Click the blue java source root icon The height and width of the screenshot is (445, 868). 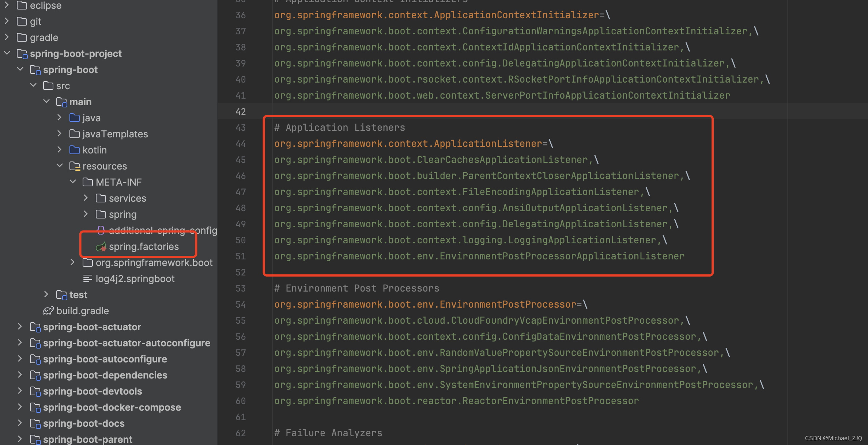(75, 118)
